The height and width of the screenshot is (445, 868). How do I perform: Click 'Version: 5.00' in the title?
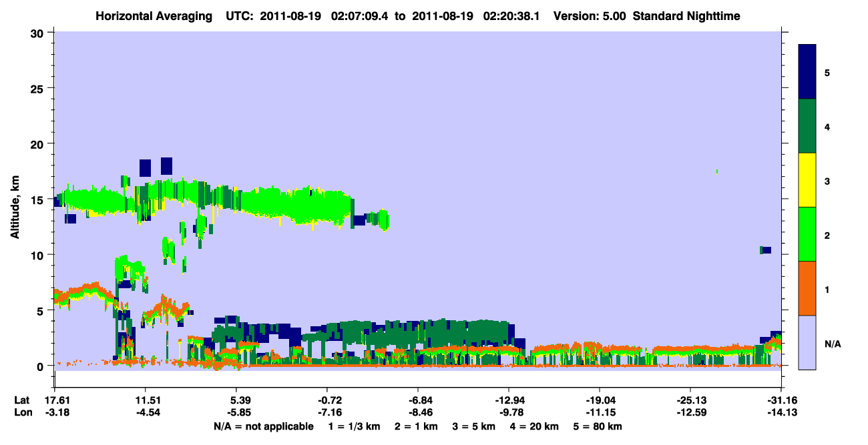click(590, 15)
